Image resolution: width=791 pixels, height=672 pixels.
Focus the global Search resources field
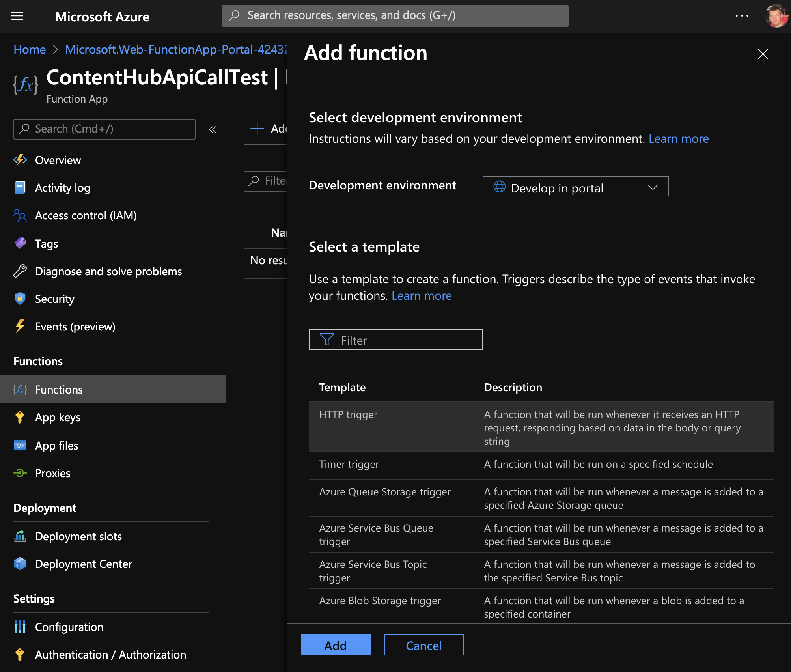click(x=395, y=16)
